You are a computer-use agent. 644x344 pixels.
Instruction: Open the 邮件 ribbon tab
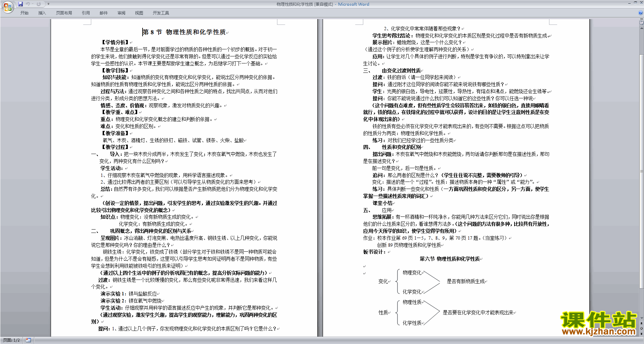(x=104, y=13)
